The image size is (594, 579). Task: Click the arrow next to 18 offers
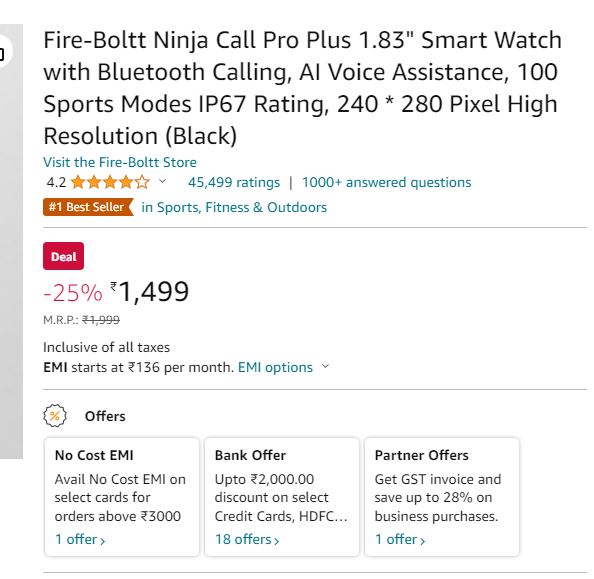(x=277, y=541)
